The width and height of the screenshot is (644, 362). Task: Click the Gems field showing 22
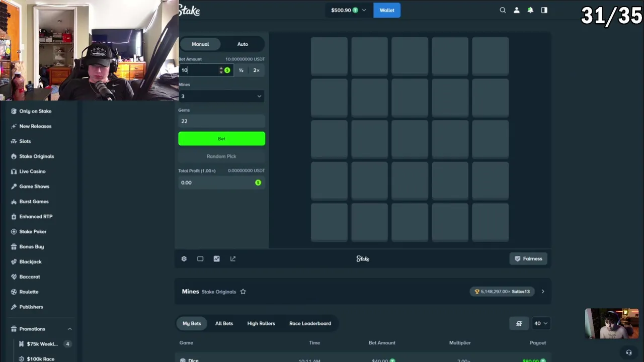221,121
